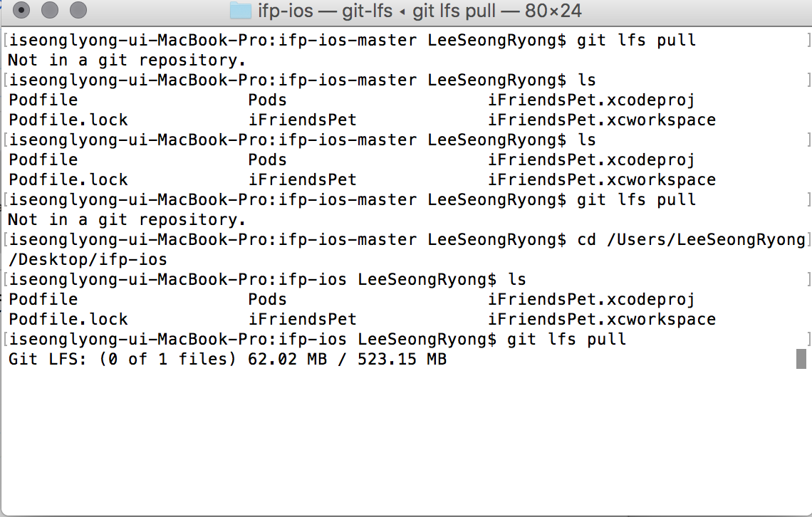The height and width of the screenshot is (517, 812).
Task: Click the second 'Not in a git repository.' message
Action: 127,220
